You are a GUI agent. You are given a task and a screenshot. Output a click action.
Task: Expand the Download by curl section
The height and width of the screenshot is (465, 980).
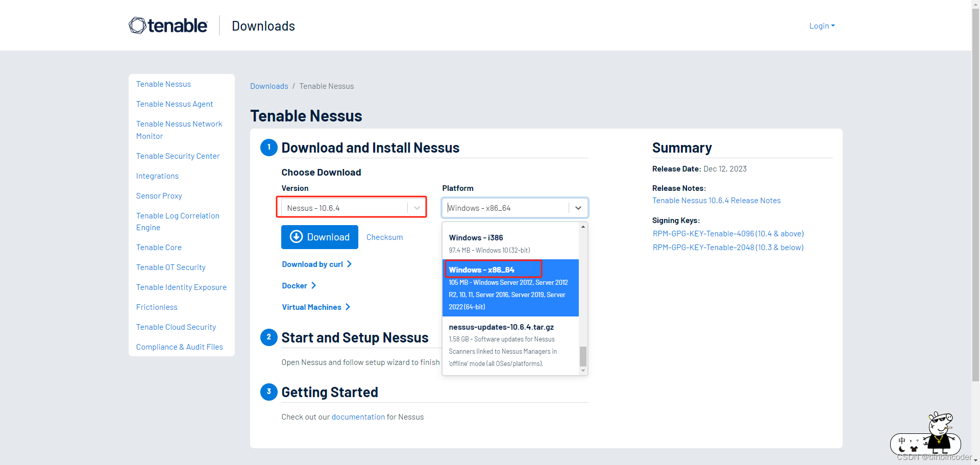coord(316,264)
